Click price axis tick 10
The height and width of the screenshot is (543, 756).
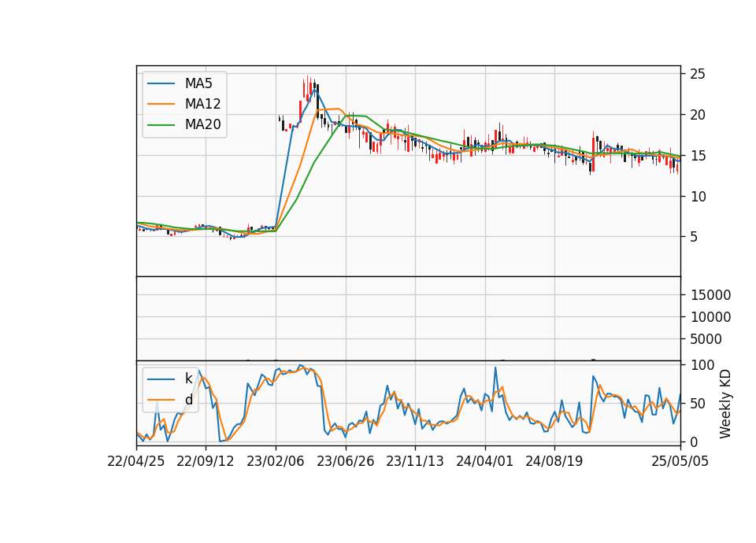tap(698, 197)
